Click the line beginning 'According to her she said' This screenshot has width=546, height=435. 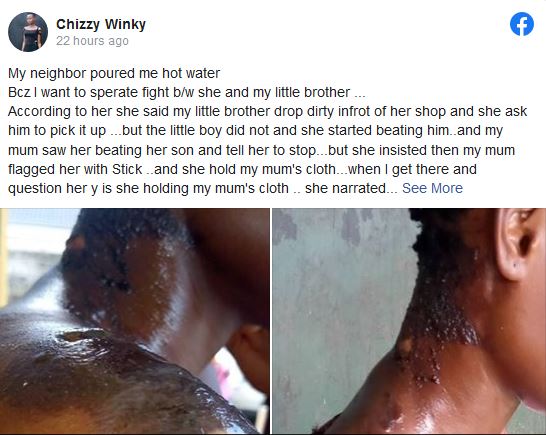point(267,111)
